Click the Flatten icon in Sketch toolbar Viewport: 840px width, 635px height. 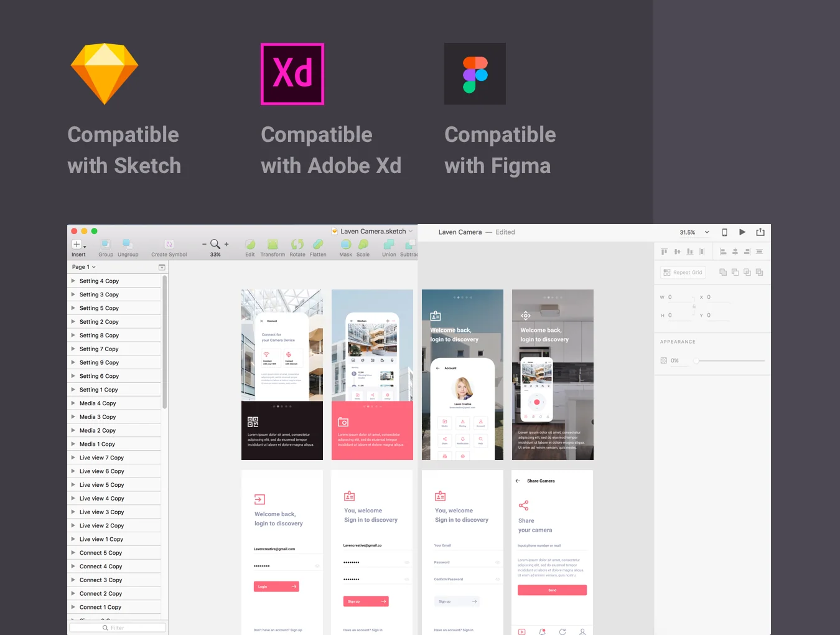click(x=318, y=244)
